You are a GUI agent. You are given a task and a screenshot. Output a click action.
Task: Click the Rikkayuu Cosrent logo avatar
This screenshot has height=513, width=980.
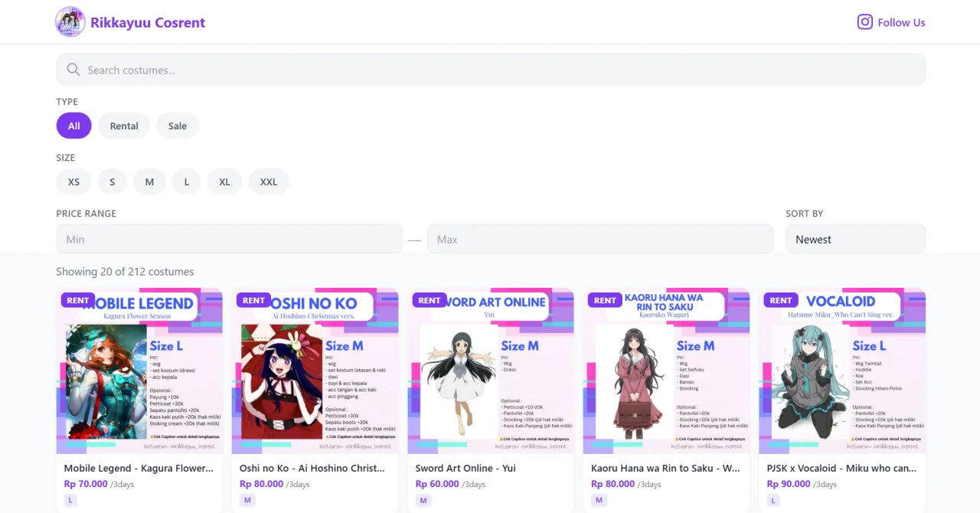[x=70, y=22]
